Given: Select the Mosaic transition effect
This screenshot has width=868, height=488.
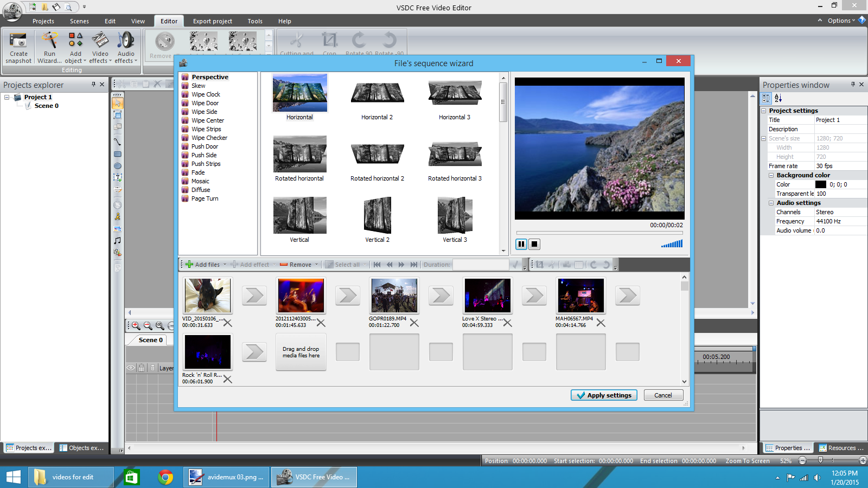Looking at the screenshot, I should (x=200, y=181).
